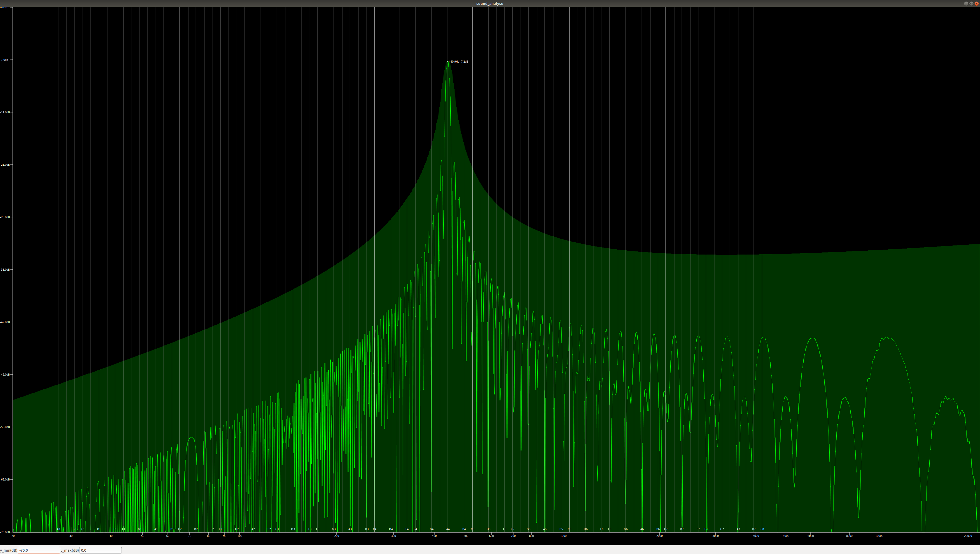Click the y_min(dB) input field
This screenshot has width=980, height=554.
39,550
